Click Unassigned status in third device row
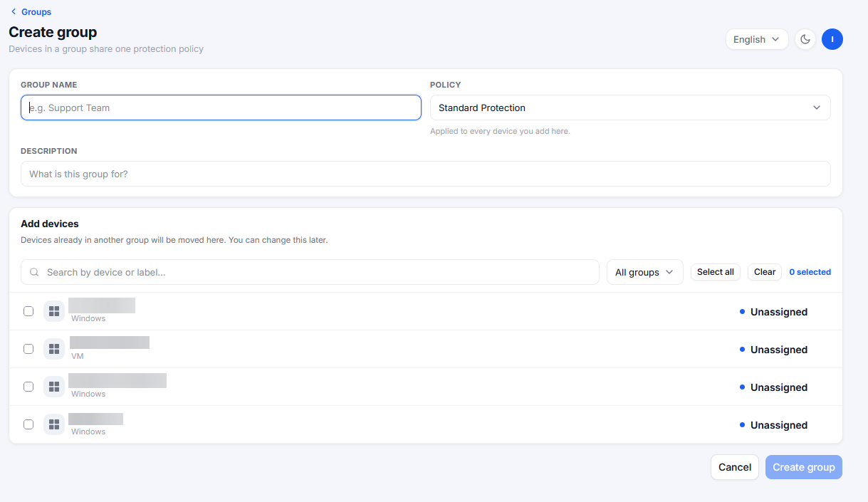Image resolution: width=868 pixels, height=502 pixels. [773, 387]
